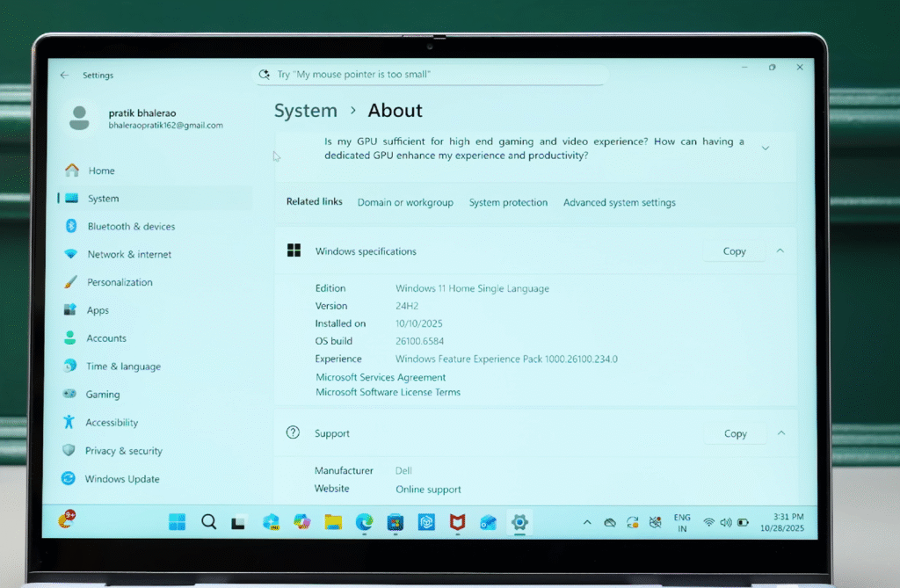This screenshot has height=588, width=900.
Task: Go to Network & internet section
Action: point(128,255)
